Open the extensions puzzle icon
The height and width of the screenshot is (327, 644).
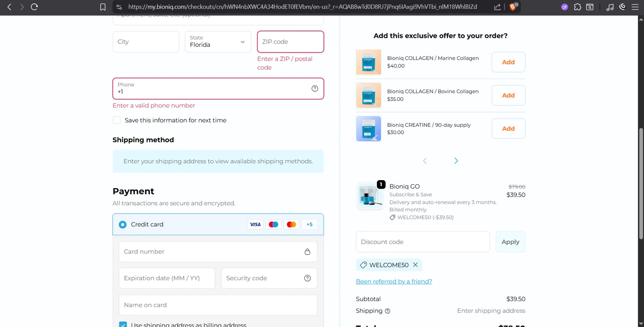[x=577, y=7]
